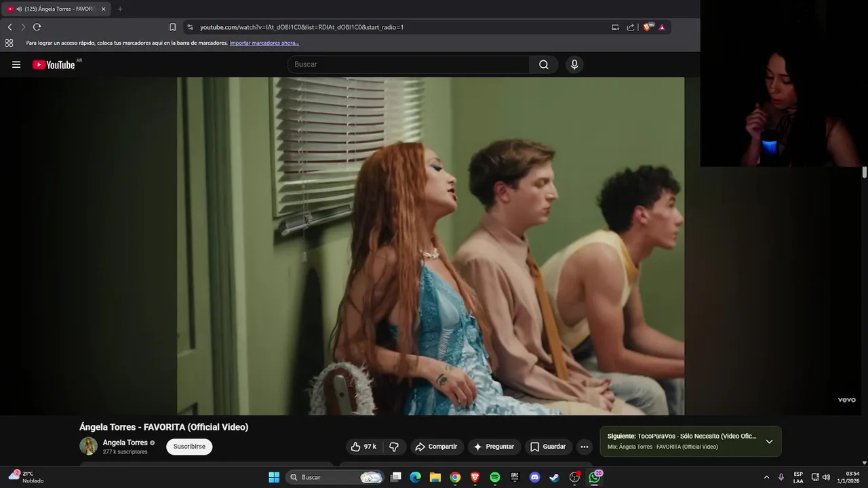Screen dimensions: 868x488
Task: Open site settings icon in address bar
Action: [x=190, y=27]
